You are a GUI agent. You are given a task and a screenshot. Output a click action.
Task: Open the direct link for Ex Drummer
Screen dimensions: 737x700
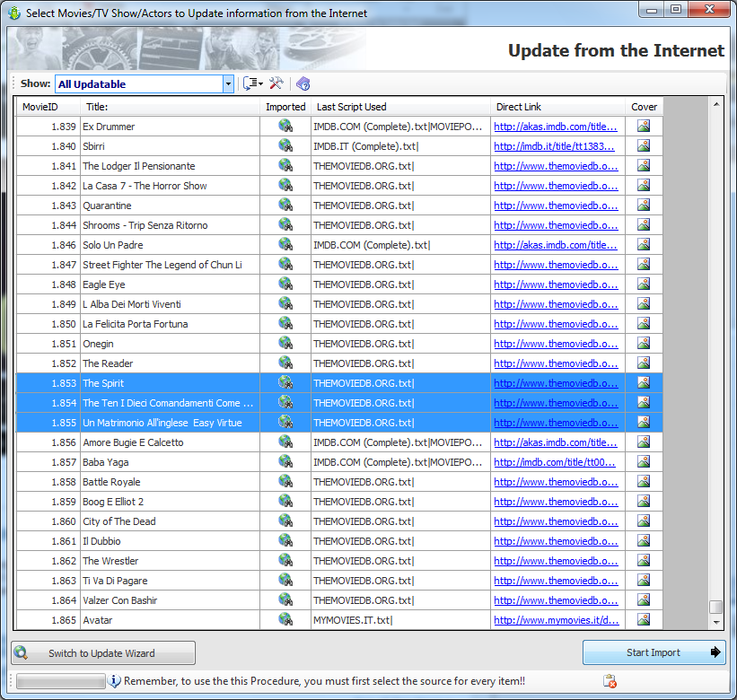tap(555, 127)
